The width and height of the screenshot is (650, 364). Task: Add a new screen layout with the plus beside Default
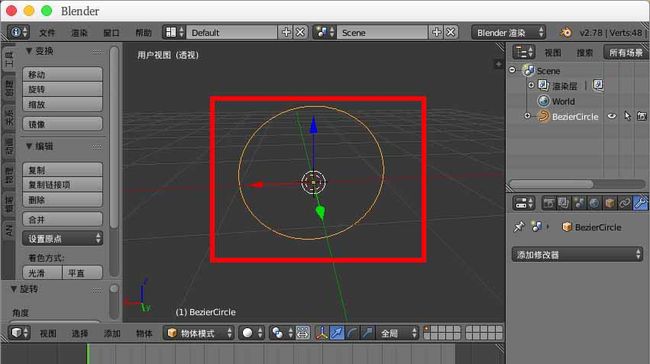pos(286,32)
